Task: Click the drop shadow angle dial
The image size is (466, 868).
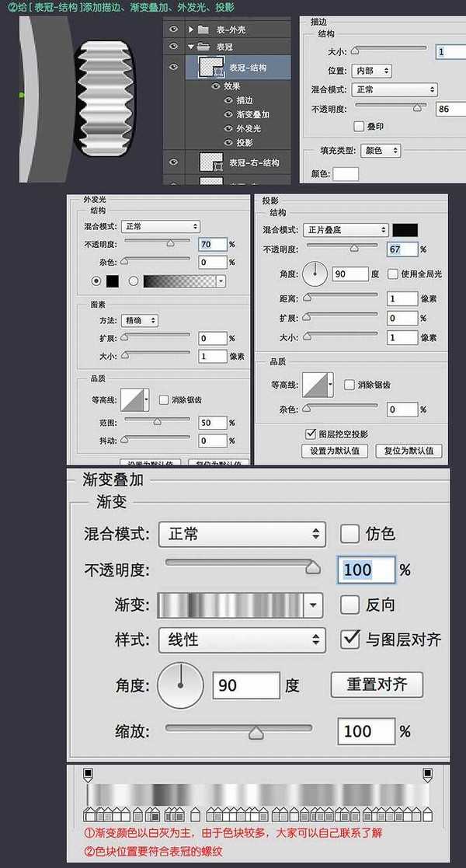Action: (x=315, y=274)
